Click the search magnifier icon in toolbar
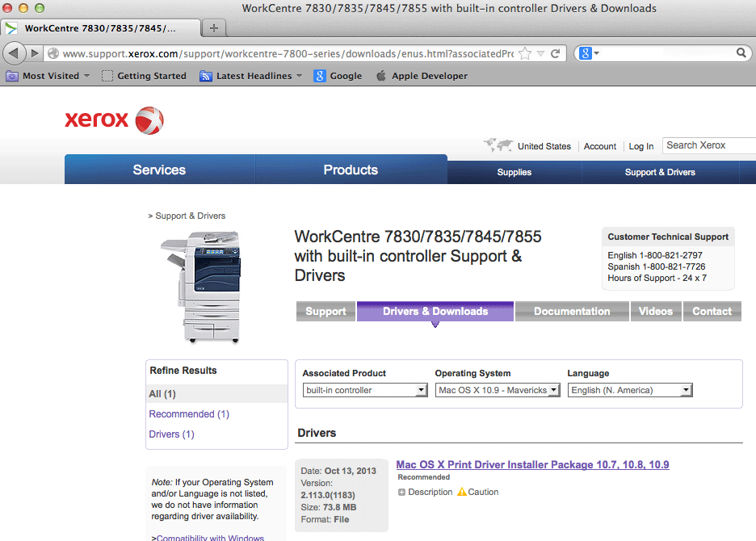756x541 pixels. coord(741,52)
